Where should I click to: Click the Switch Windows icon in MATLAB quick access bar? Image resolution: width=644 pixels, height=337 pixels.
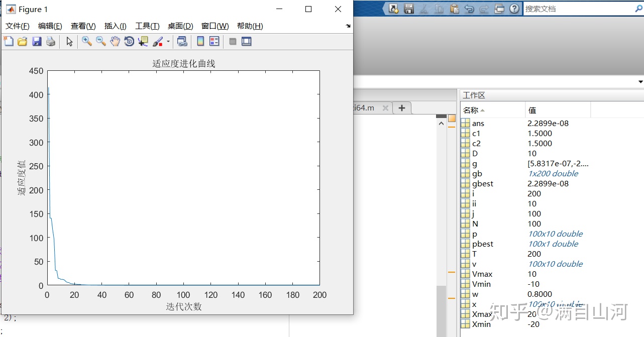tap(499, 9)
